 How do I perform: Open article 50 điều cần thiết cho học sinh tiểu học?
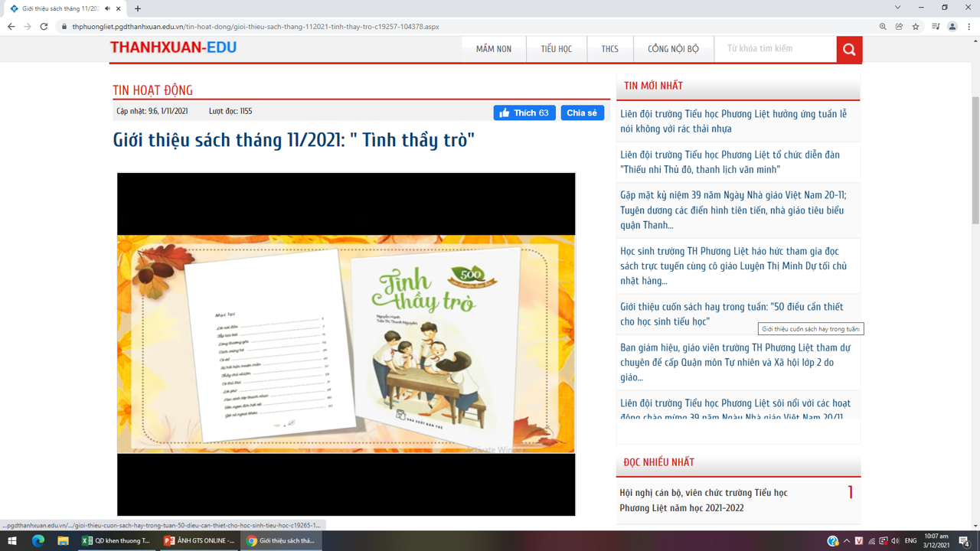coord(731,314)
